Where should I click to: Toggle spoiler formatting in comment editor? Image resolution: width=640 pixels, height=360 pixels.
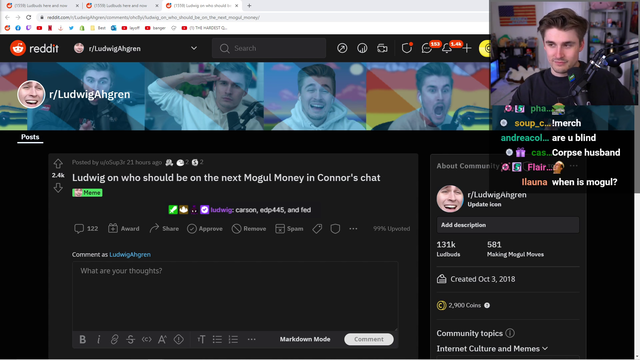(x=179, y=339)
